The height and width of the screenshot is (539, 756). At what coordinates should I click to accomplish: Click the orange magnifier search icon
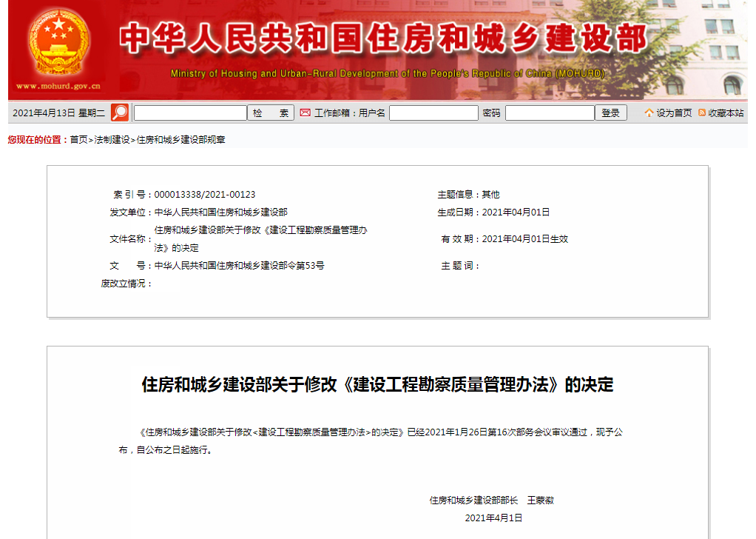120,113
